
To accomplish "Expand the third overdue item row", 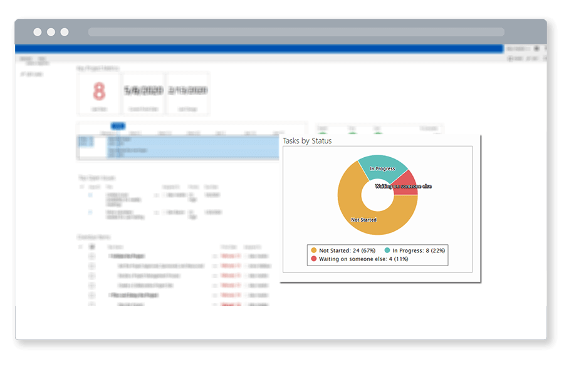I will point(91,276).
